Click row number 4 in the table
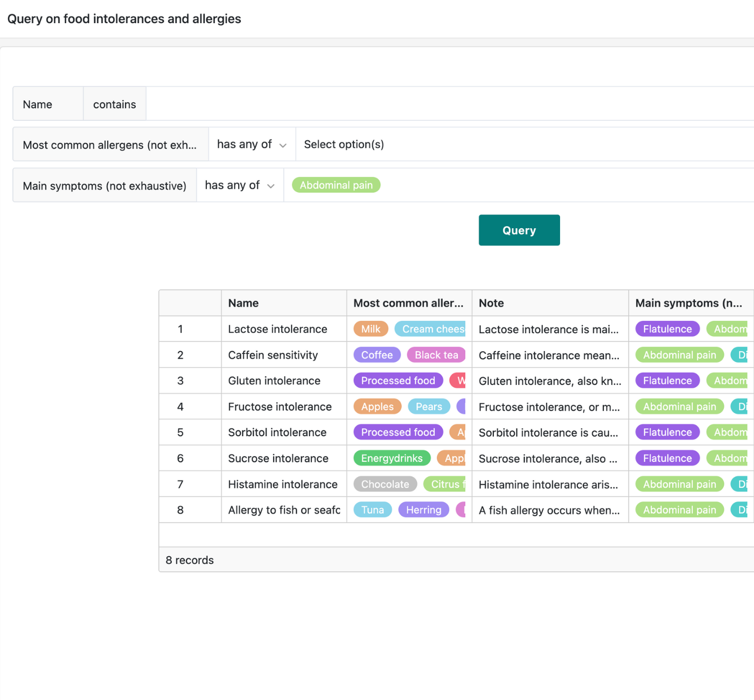 (180, 407)
